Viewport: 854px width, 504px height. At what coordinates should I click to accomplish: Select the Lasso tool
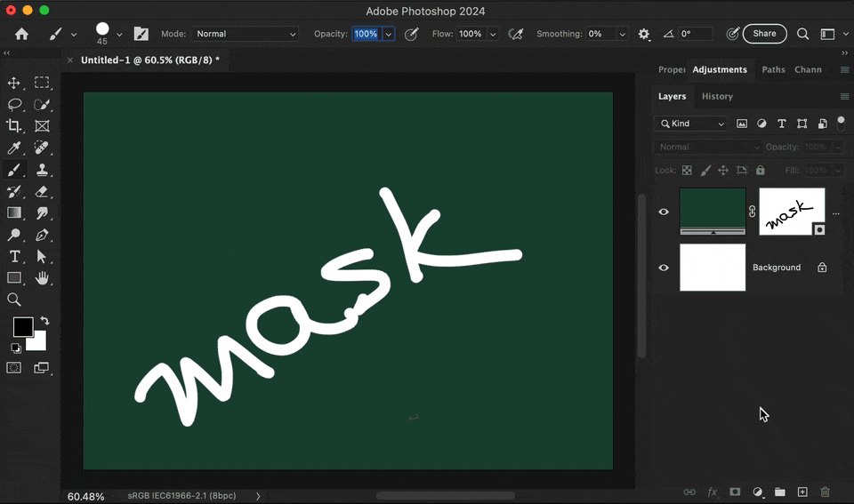tap(14, 104)
